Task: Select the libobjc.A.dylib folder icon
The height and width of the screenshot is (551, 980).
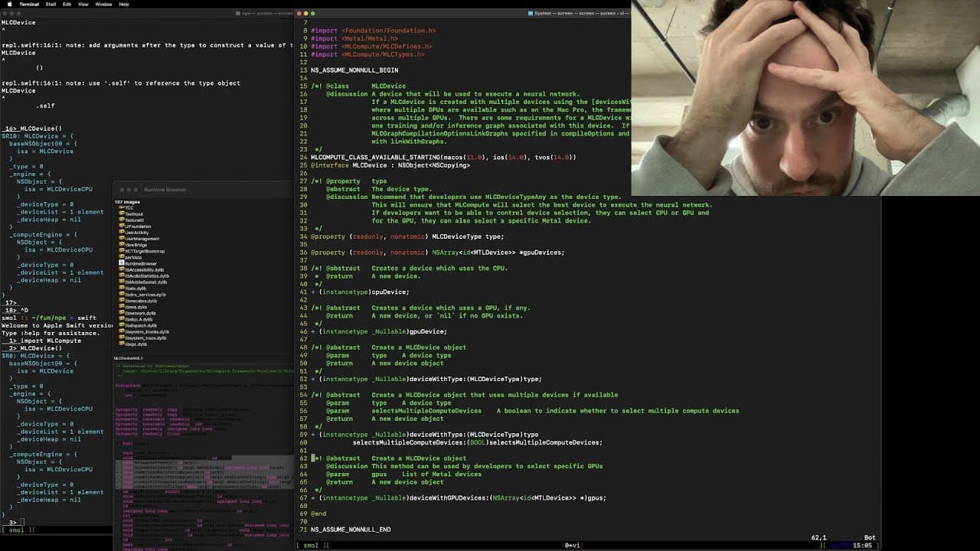Action: coord(122,318)
